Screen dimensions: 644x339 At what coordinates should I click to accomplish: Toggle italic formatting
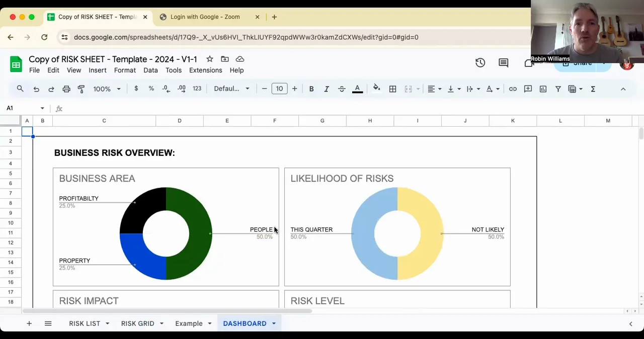(326, 89)
